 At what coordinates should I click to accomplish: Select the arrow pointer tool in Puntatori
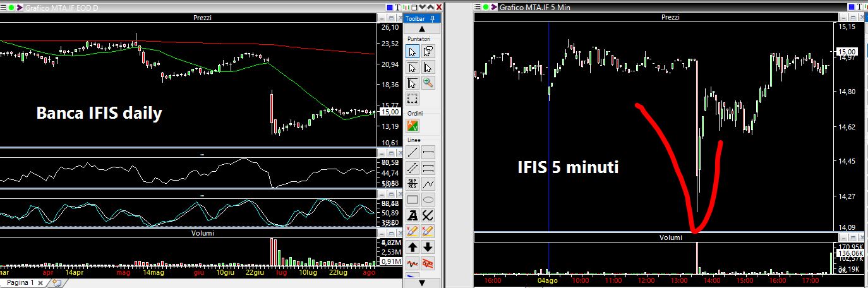tap(412, 52)
